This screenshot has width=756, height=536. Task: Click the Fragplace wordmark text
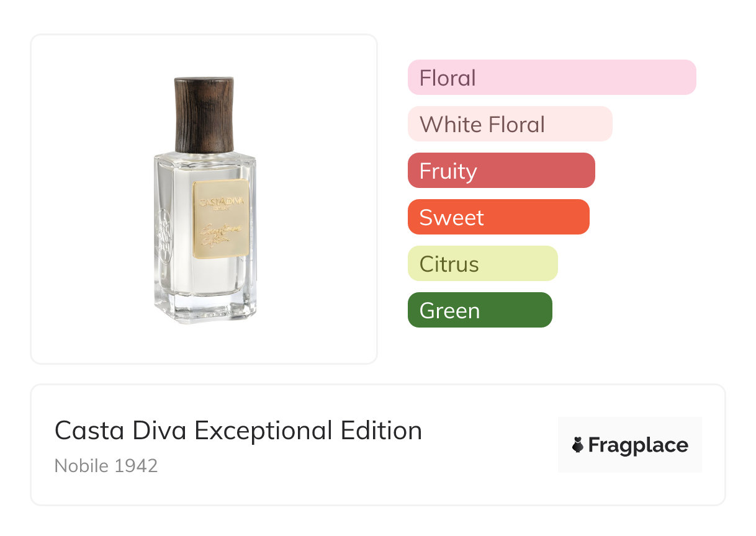tap(638, 445)
